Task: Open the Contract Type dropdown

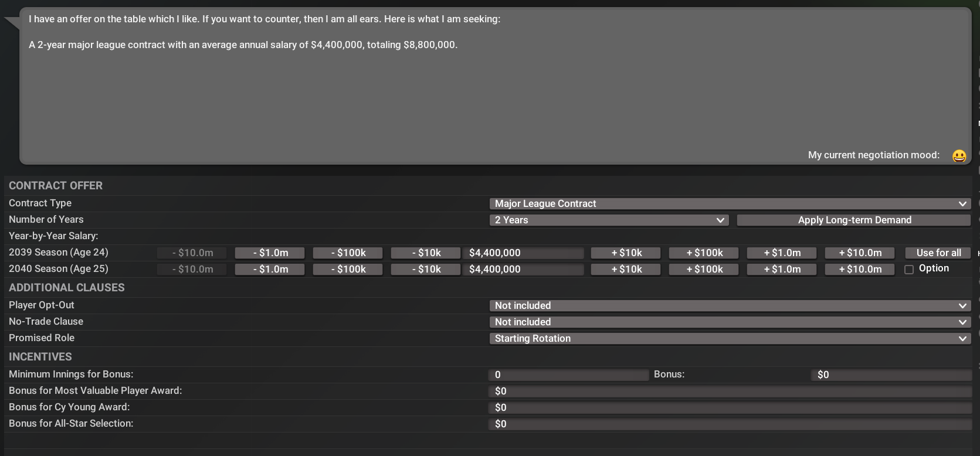Action: [x=730, y=203]
